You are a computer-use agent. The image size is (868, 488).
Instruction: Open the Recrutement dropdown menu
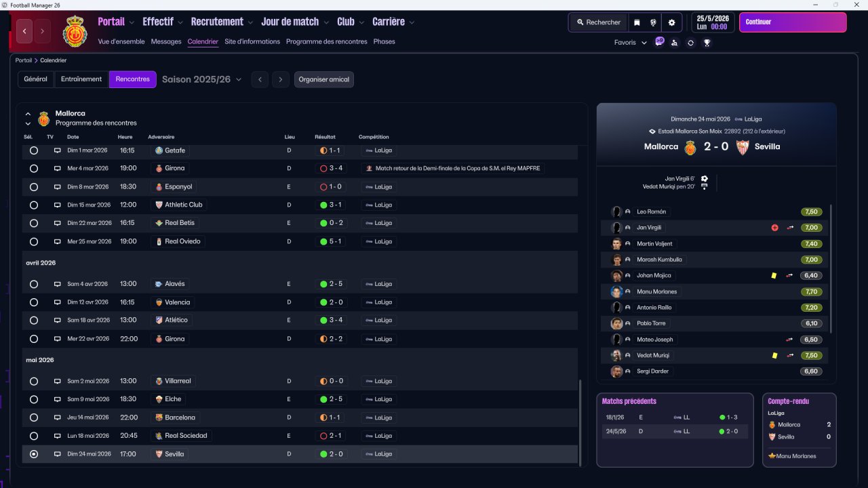(x=222, y=22)
